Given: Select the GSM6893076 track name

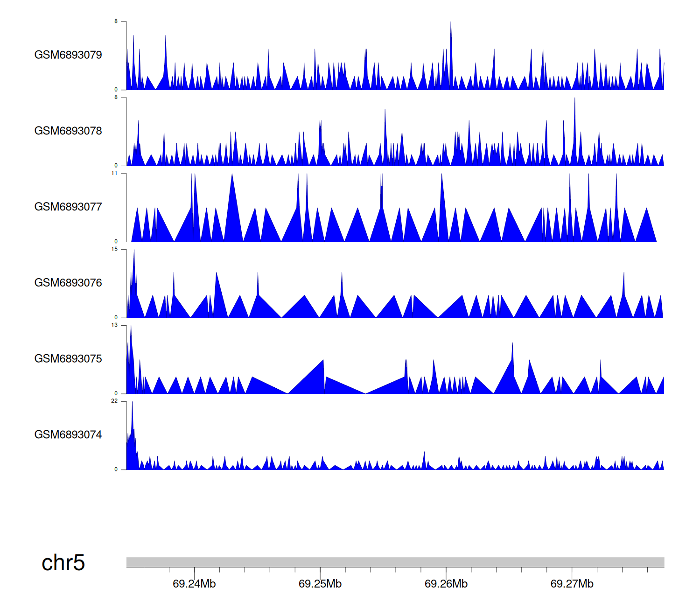Looking at the screenshot, I should [x=68, y=283].
